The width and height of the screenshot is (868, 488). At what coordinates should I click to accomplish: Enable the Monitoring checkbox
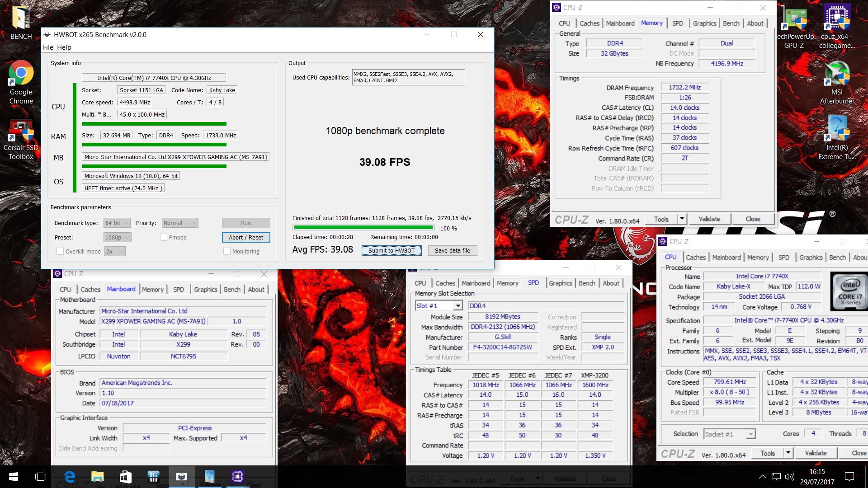click(227, 251)
